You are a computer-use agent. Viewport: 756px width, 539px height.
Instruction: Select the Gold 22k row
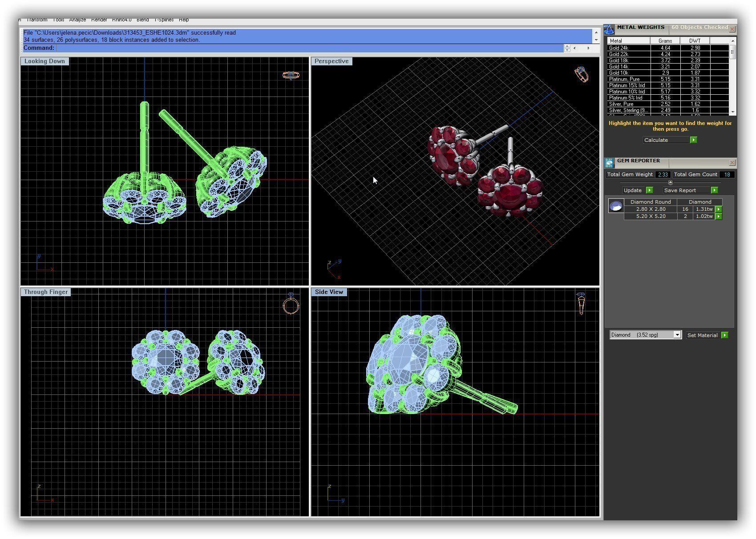click(668, 54)
